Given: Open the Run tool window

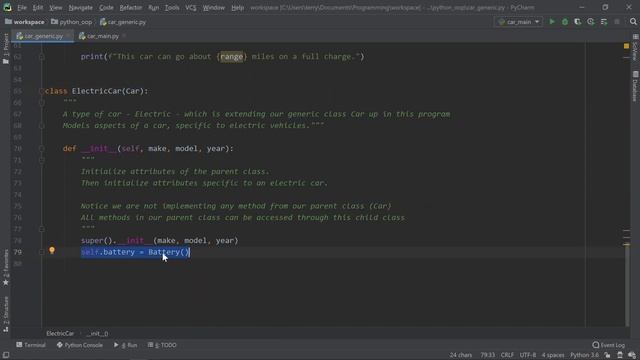Looking at the screenshot, I should (x=125, y=345).
